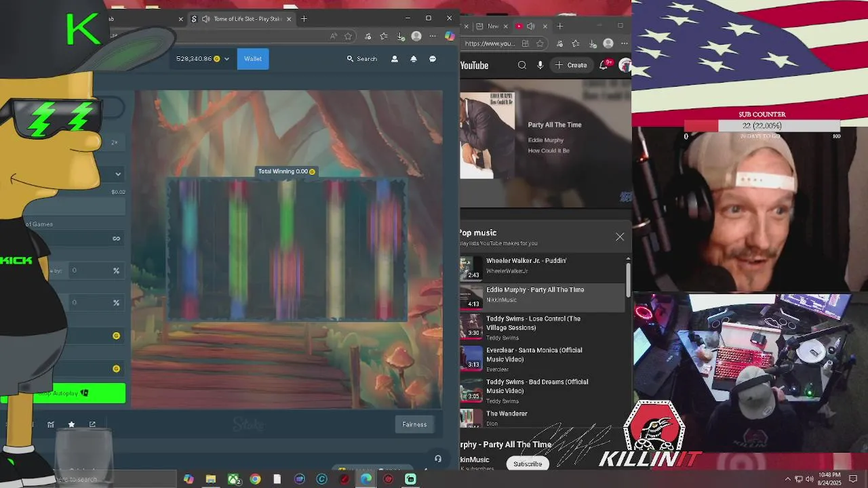Viewport: 868px width, 488px height.
Task: Expand the 528,340.86 balance currency dropdown
Action: coord(226,59)
